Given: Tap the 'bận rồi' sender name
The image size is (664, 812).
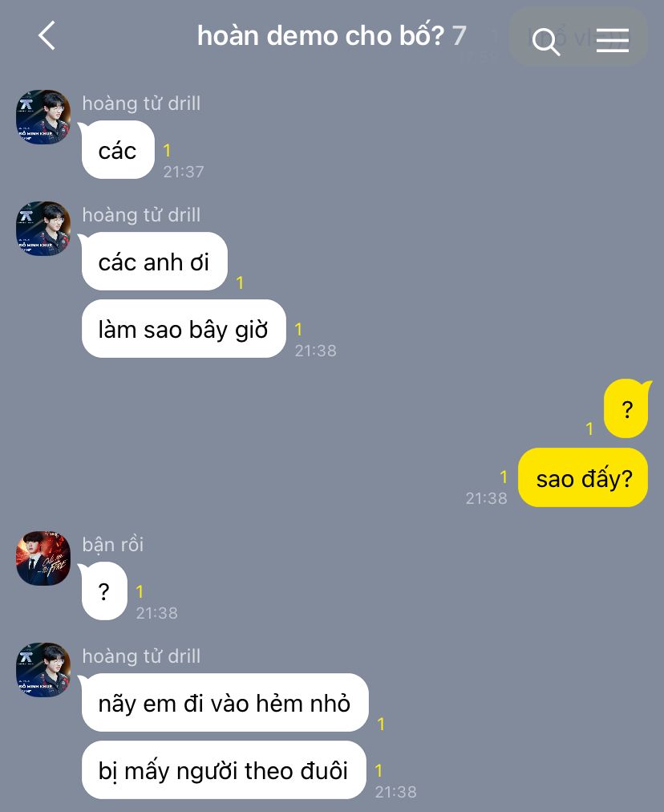Looking at the screenshot, I should (x=113, y=545).
